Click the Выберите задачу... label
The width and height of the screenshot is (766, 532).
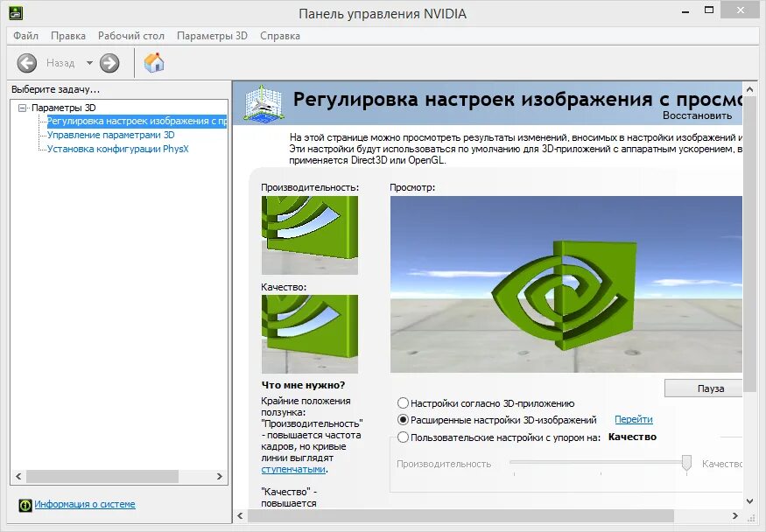click(x=55, y=90)
